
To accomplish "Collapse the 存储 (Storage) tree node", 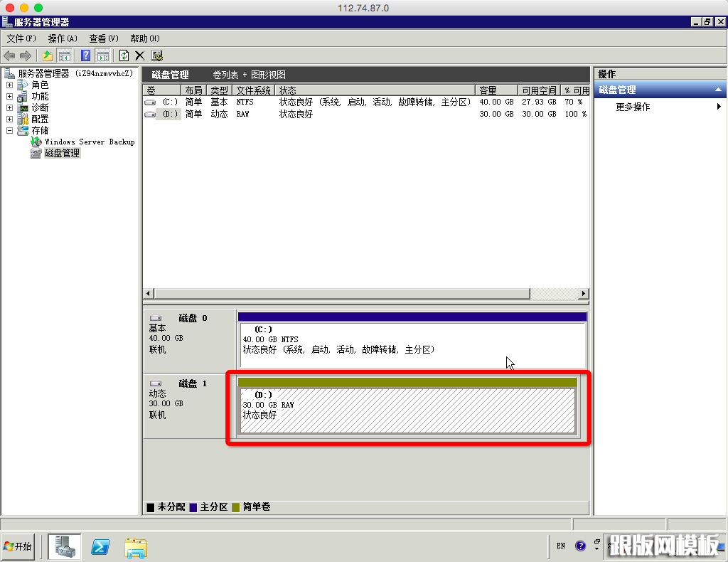I will [x=9, y=131].
